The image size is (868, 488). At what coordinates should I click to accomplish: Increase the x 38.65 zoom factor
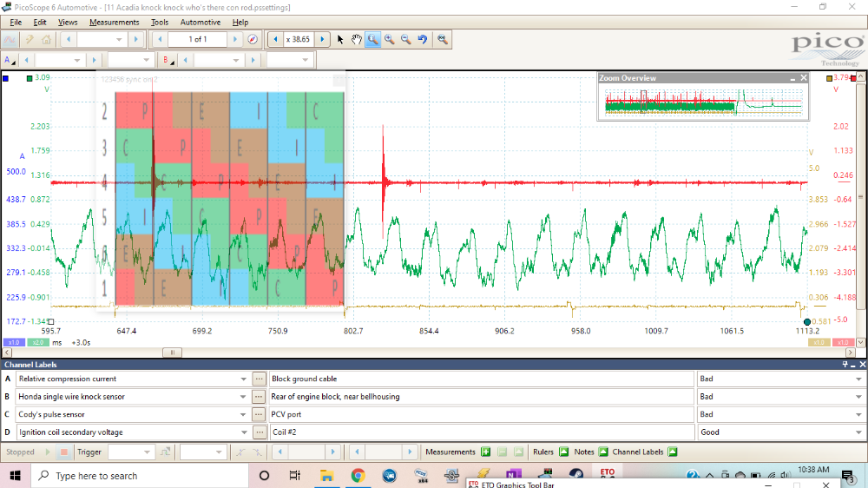pyautogui.click(x=322, y=39)
